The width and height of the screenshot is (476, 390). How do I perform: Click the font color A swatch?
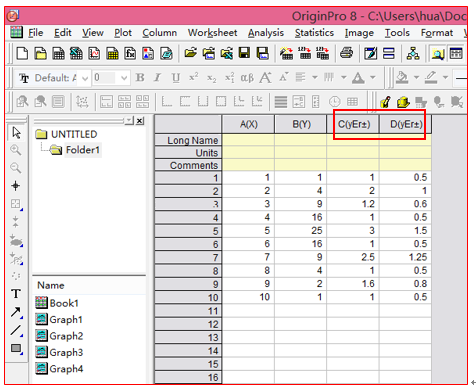[x=358, y=78]
